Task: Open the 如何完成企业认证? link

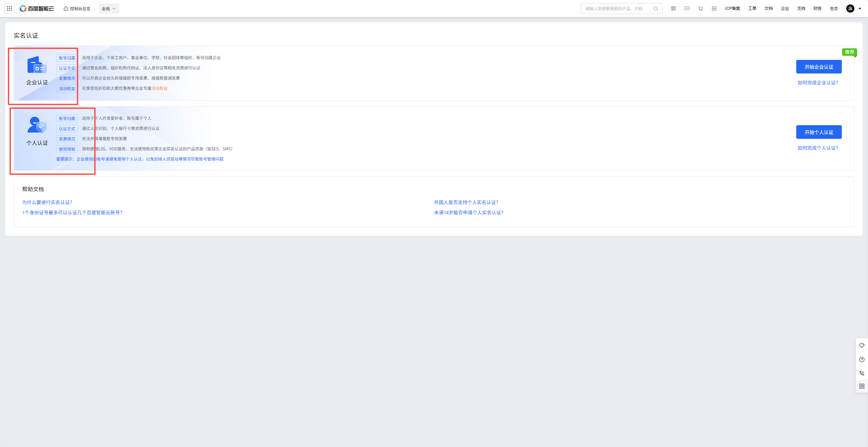Action: click(818, 83)
